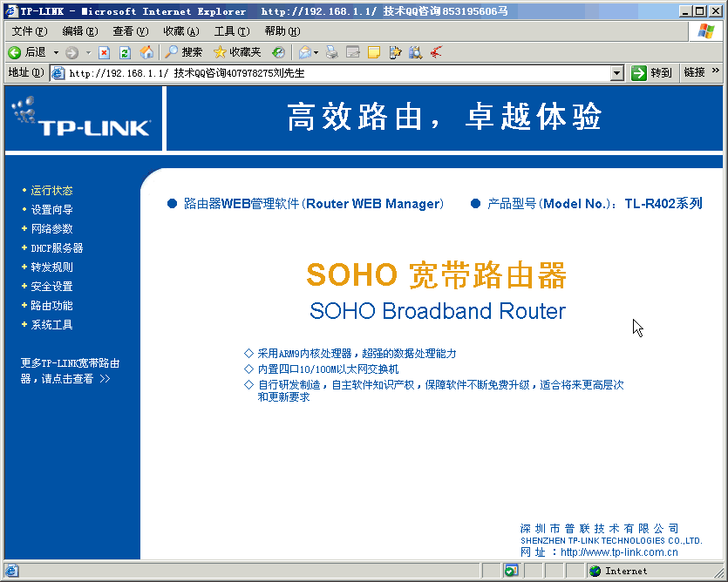The height and width of the screenshot is (582, 728).
Task: Expand the 安全设置 sidebar section
Action: click(x=51, y=287)
